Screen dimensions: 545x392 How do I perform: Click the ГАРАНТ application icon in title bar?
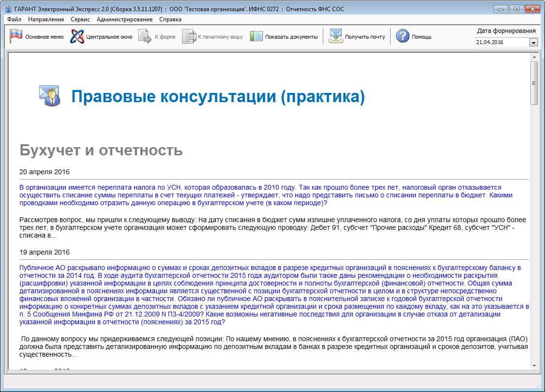pyautogui.click(x=8, y=9)
